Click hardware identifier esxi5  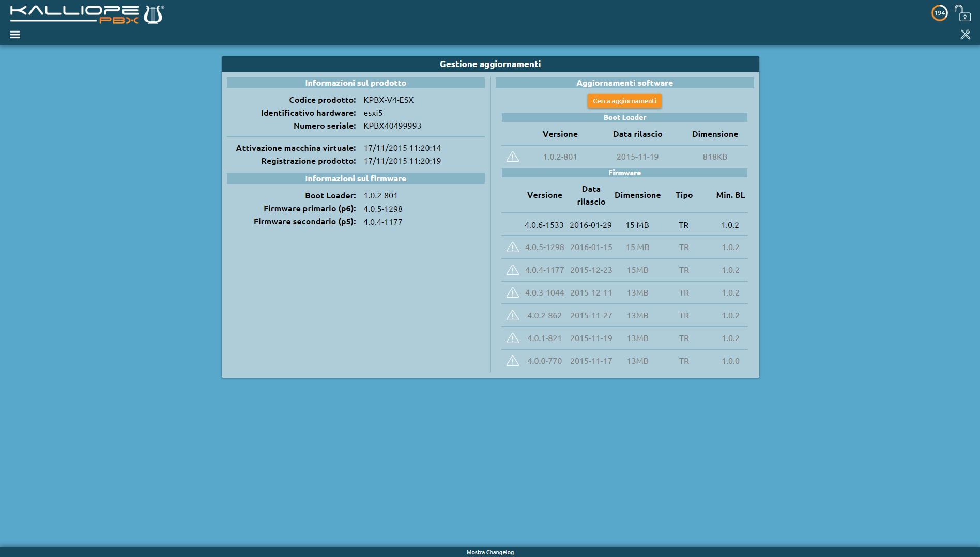373,113
